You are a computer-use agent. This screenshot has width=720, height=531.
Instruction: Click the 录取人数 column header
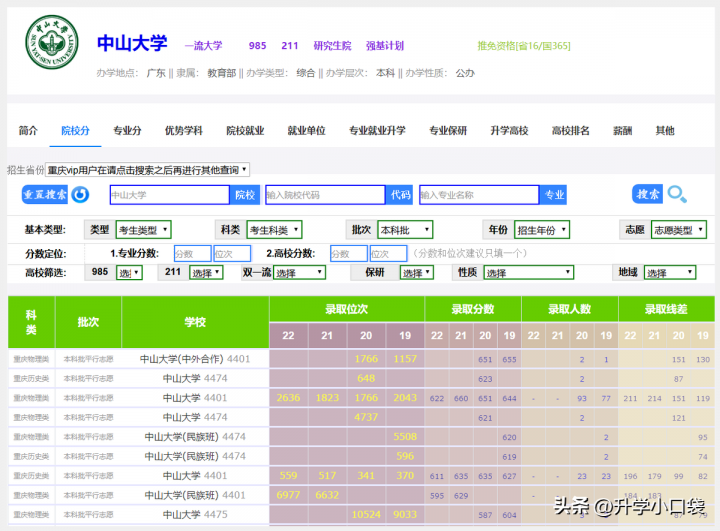click(570, 309)
